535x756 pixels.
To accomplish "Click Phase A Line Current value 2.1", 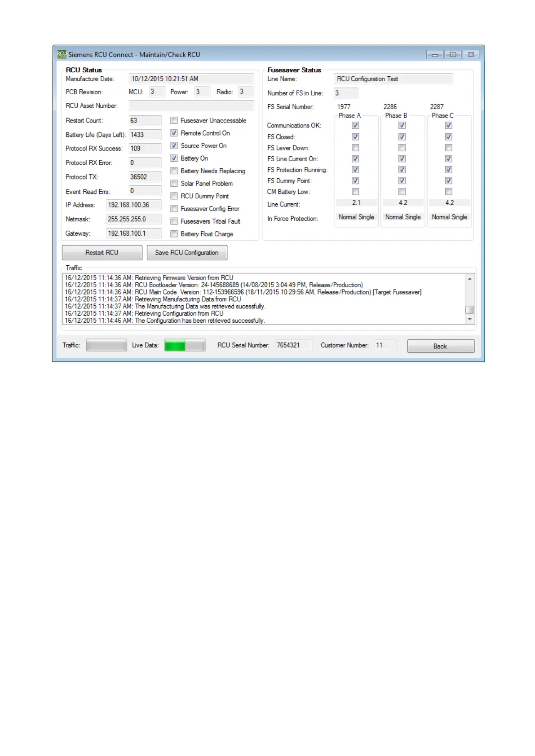I will point(356,202).
